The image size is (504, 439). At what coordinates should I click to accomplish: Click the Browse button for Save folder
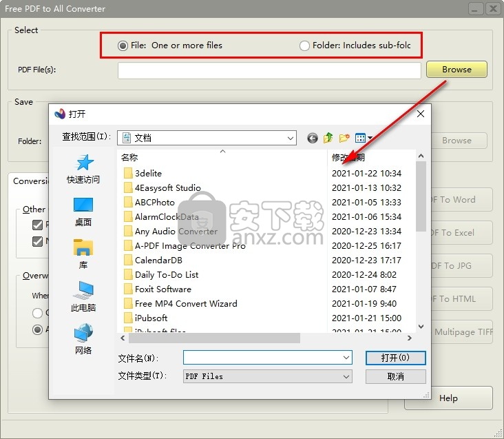pos(459,141)
